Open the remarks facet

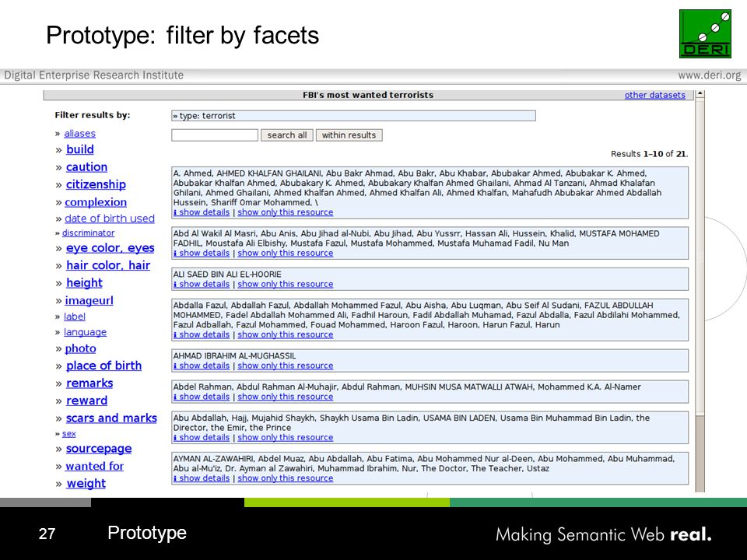89,383
